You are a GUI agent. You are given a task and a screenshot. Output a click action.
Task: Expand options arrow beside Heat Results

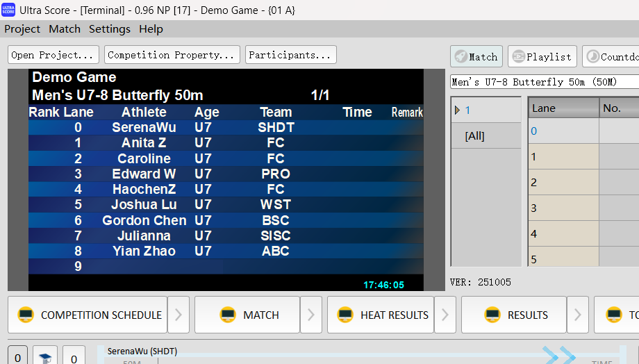click(x=445, y=315)
